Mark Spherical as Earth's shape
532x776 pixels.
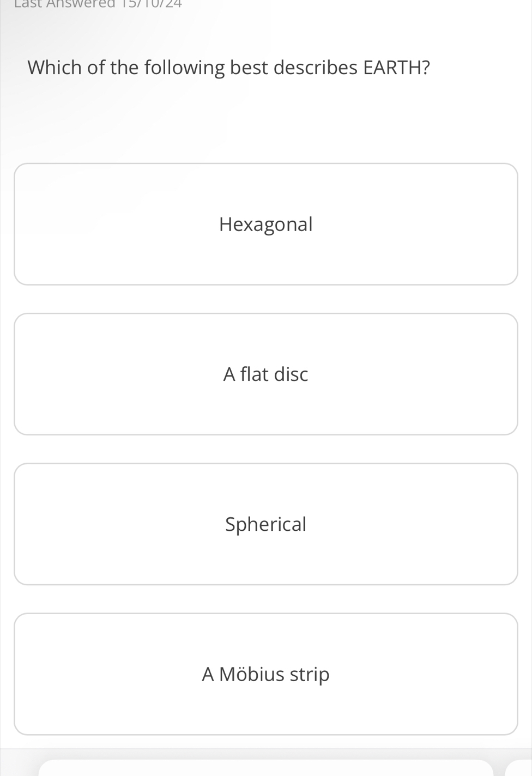point(265,524)
